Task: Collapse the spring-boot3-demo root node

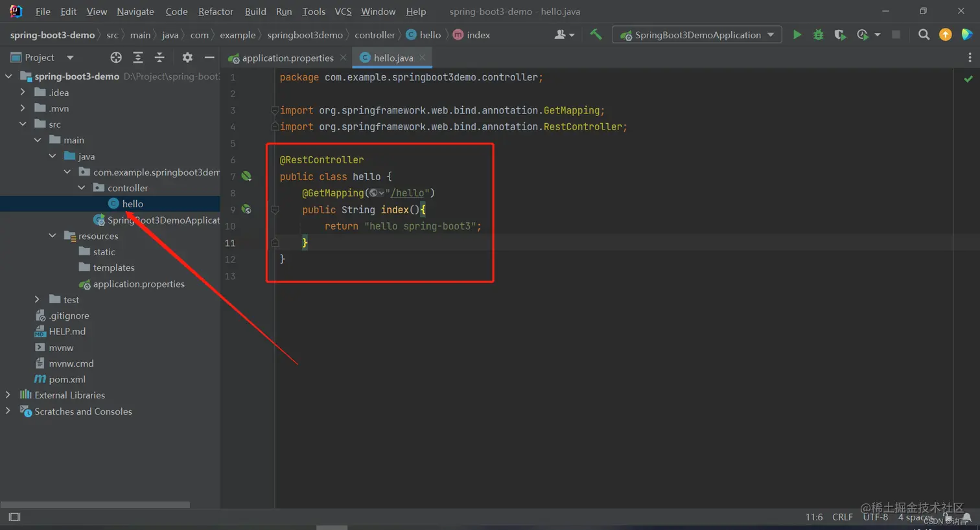Action: tap(8, 76)
